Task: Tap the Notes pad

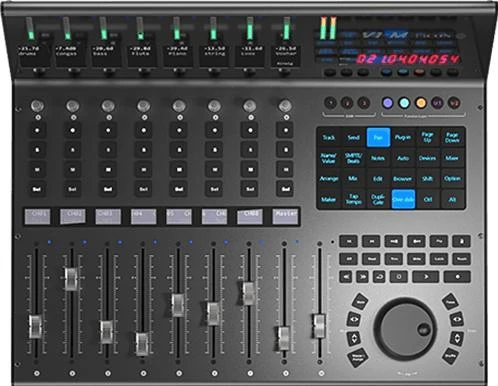Action: (378, 158)
